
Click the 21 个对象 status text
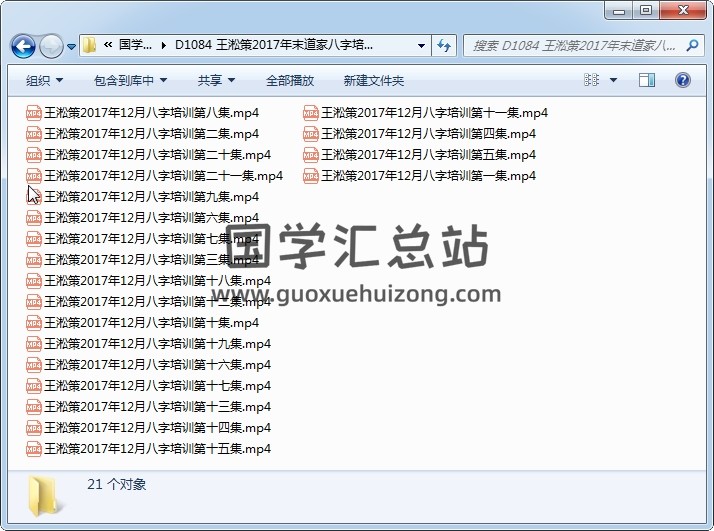(117, 484)
